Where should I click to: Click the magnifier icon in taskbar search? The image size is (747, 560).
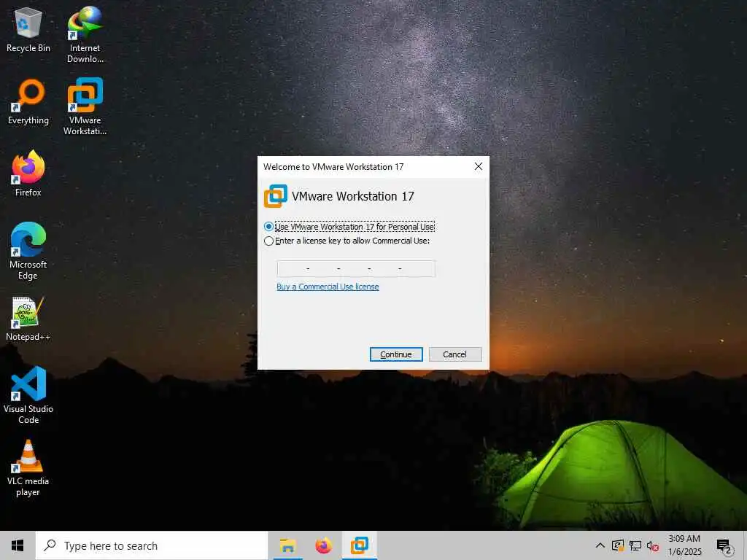tap(50, 545)
